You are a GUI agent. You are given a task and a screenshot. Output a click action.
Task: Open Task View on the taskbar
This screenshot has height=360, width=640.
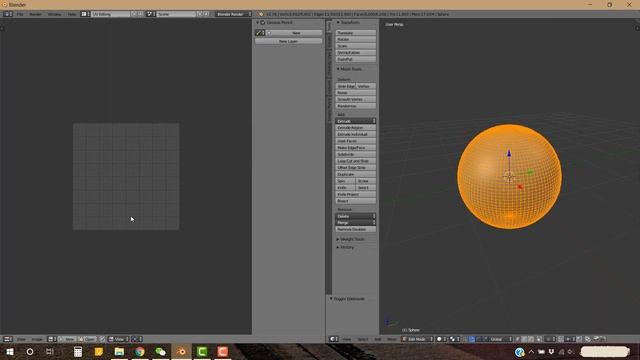(50, 351)
